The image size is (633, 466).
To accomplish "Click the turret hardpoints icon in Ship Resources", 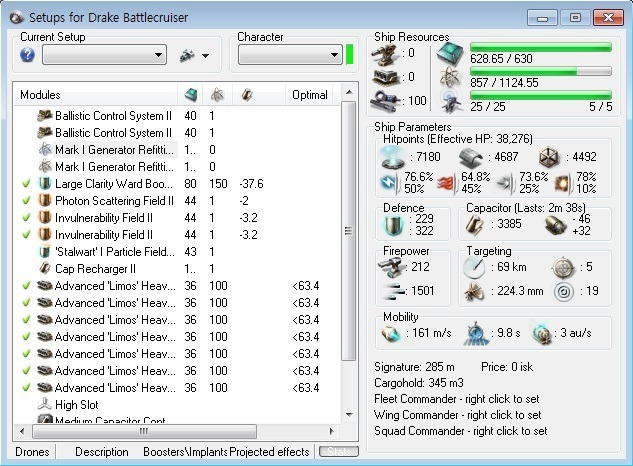I will coord(384,55).
